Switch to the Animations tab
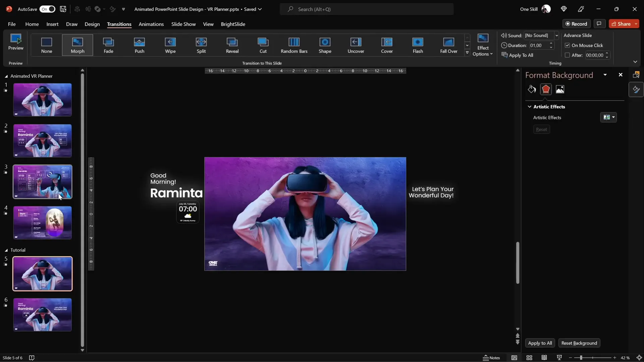Viewport: 644px width, 362px height. tap(151, 24)
